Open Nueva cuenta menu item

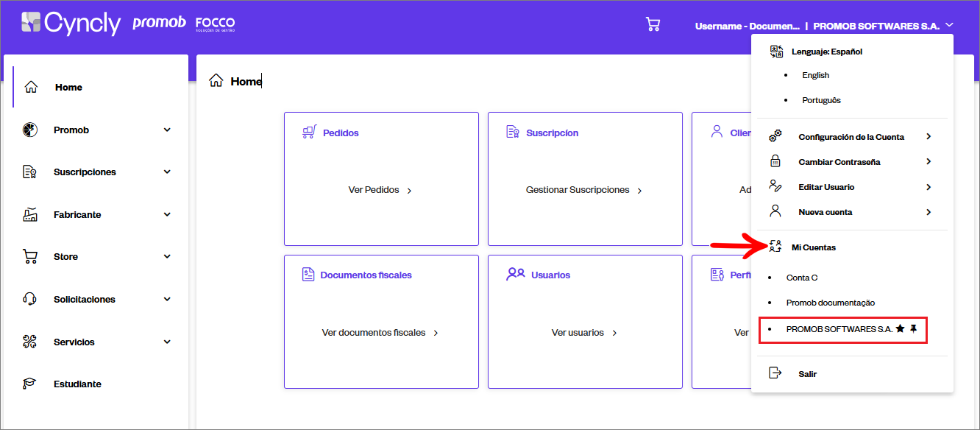coord(825,212)
